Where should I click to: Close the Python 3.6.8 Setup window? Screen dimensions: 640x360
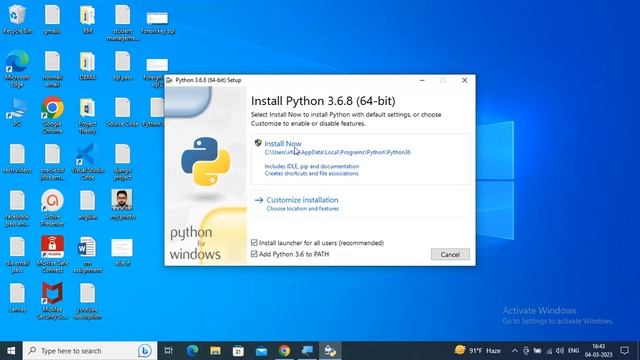(464, 80)
